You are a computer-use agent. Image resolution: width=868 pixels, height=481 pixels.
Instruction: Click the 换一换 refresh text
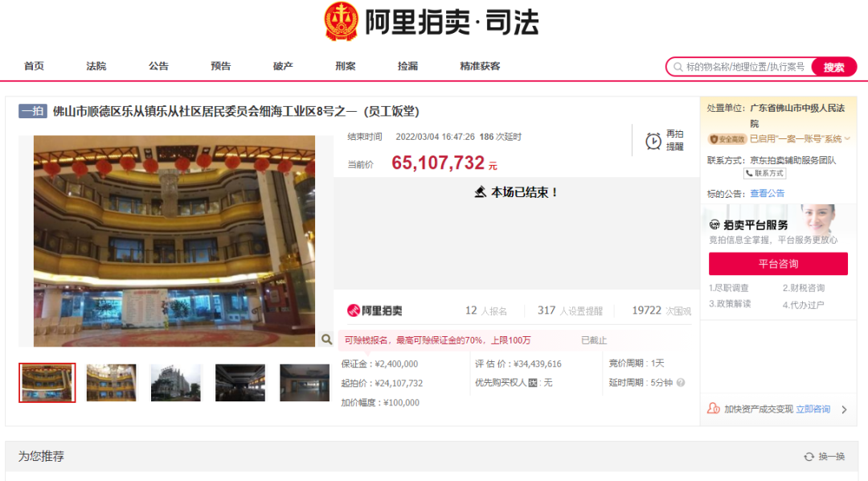(x=832, y=457)
